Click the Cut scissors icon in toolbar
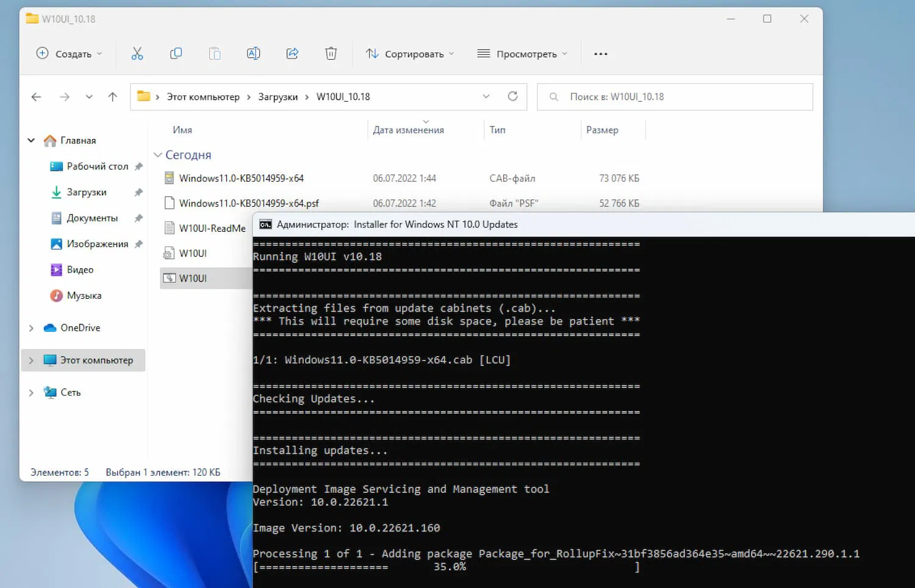Screen dimensions: 915x588 point(137,54)
